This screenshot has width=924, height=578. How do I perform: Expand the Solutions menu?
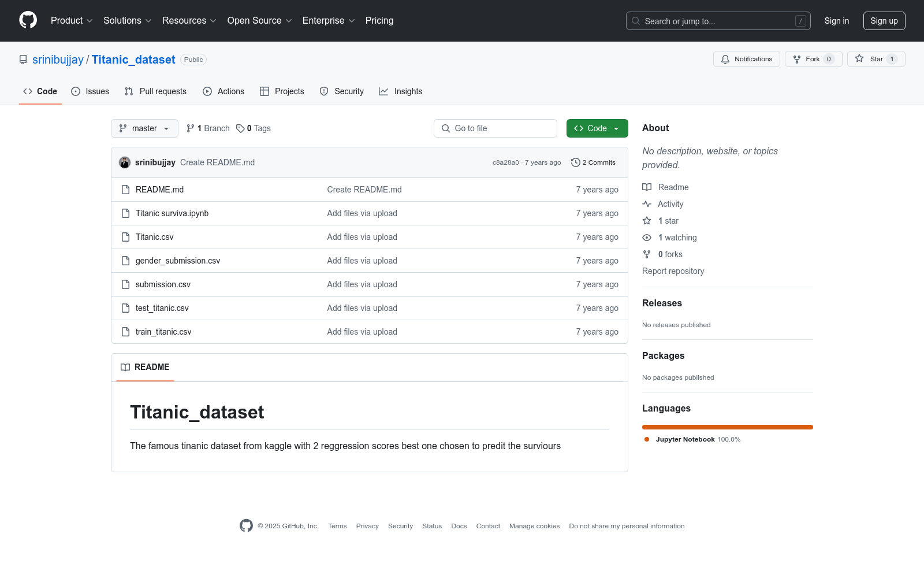128,21
